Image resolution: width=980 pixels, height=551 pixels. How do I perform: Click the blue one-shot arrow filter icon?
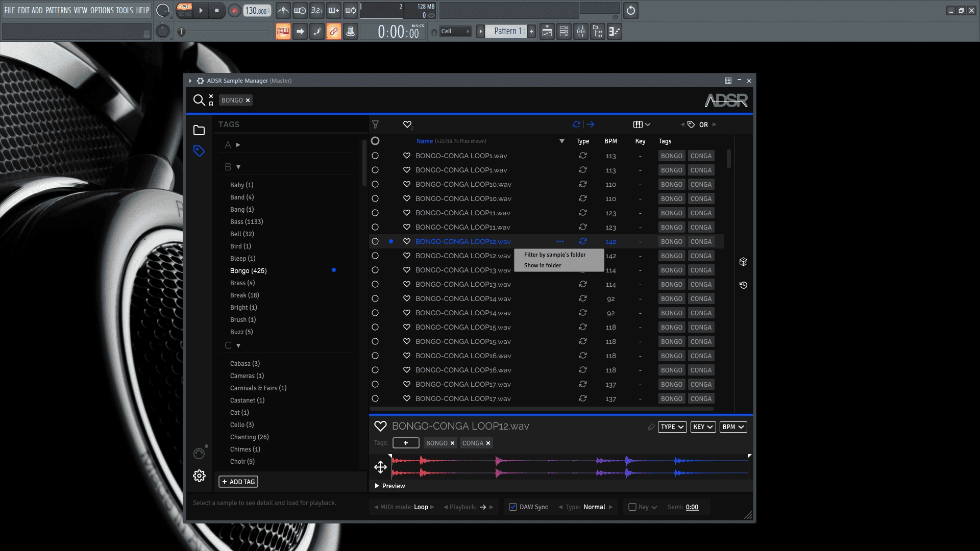click(591, 124)
